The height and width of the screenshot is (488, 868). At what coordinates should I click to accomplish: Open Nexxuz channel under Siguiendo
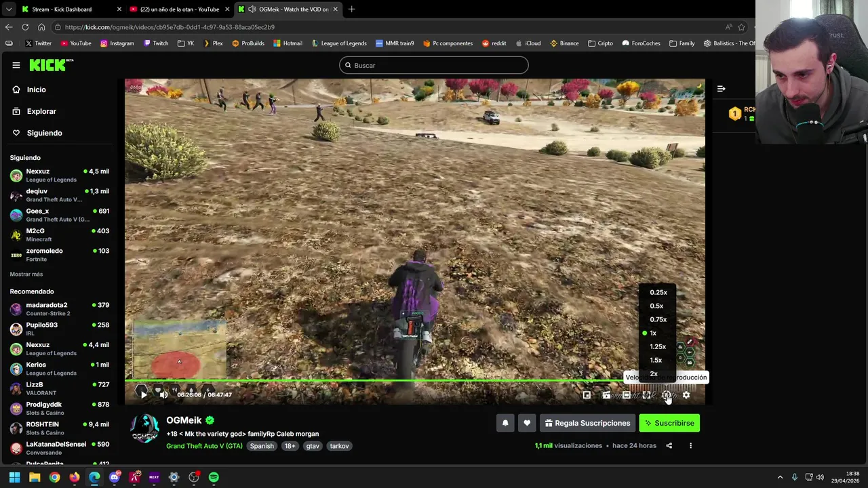[x=60, y=176]
